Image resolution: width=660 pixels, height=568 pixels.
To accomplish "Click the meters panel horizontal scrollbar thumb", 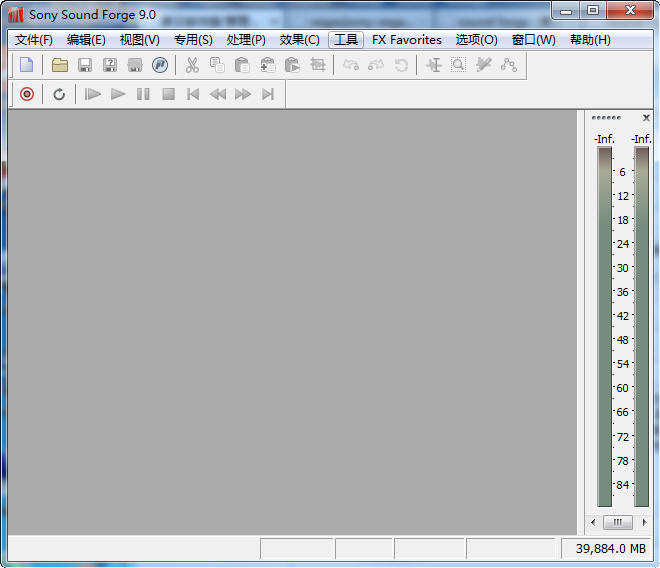I will tap(618, 522).
